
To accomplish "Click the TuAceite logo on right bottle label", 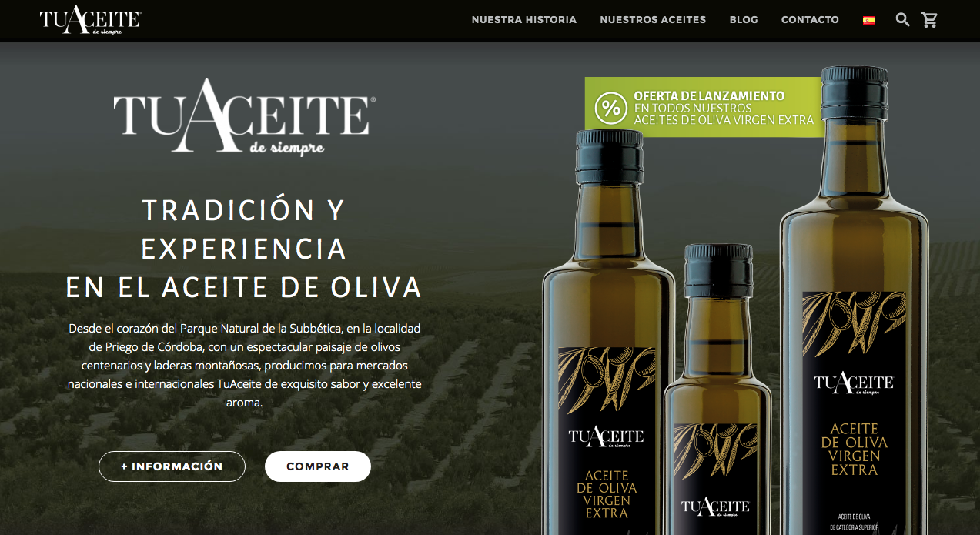I will [x=854, y=383].
